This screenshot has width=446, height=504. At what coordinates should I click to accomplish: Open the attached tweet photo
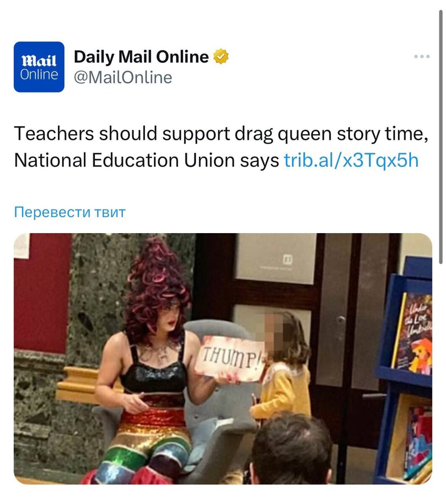coord(223,359)
